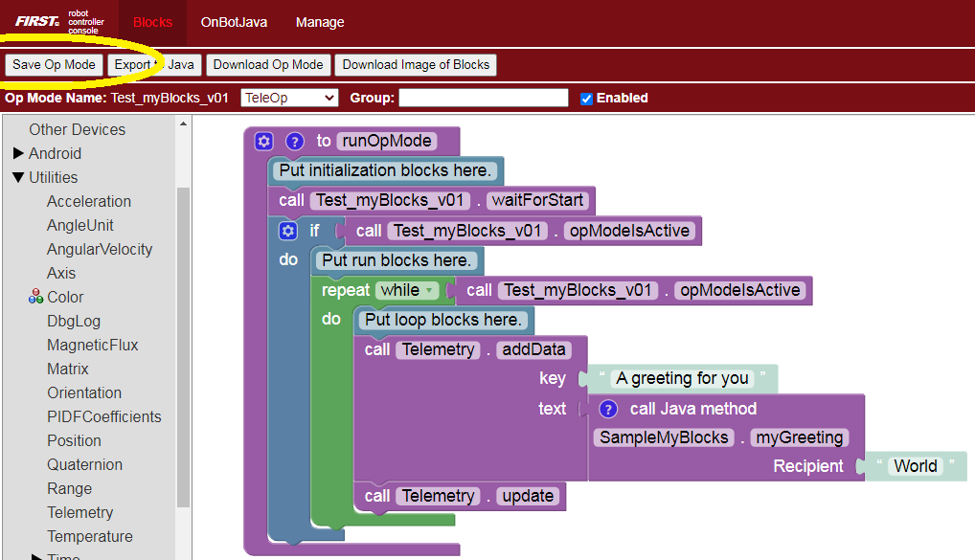Click the gear mutator icon on the if block
975x560 pixels.
coord(287,230)
